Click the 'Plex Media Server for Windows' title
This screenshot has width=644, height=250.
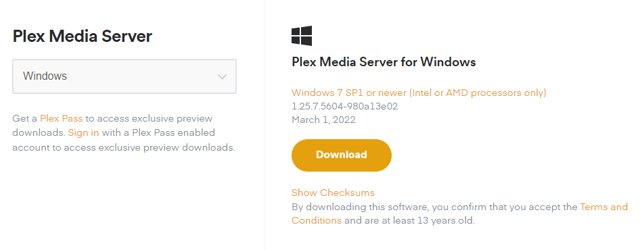(x=384, y=62)
